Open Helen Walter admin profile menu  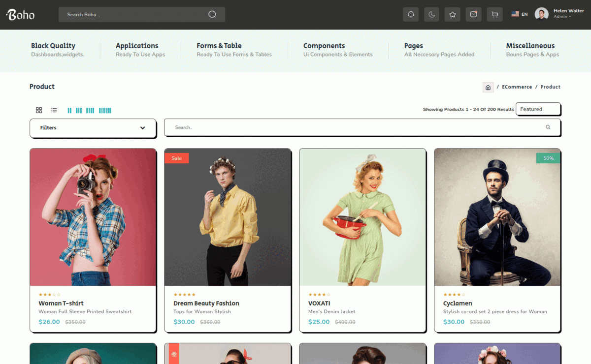click(561, 14)
